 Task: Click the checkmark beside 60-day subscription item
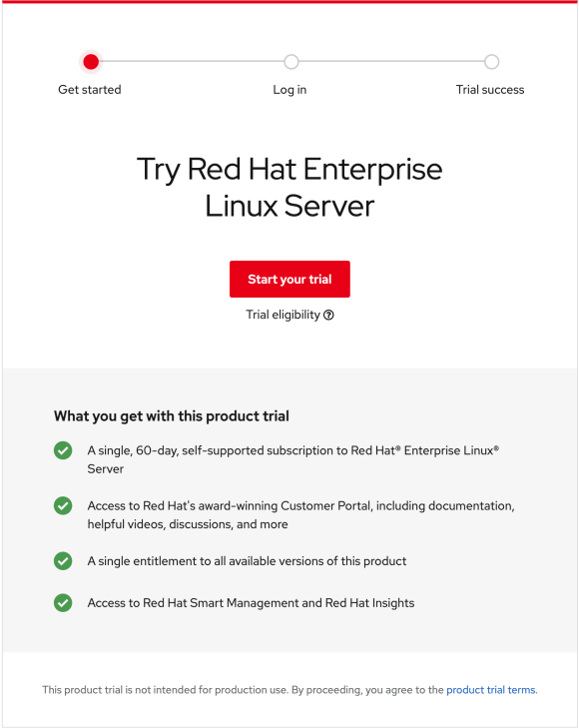(63, 450)
